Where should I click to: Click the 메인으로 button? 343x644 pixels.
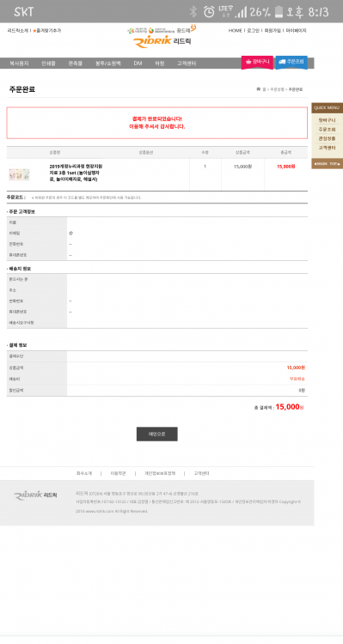(x=157, y=434)
